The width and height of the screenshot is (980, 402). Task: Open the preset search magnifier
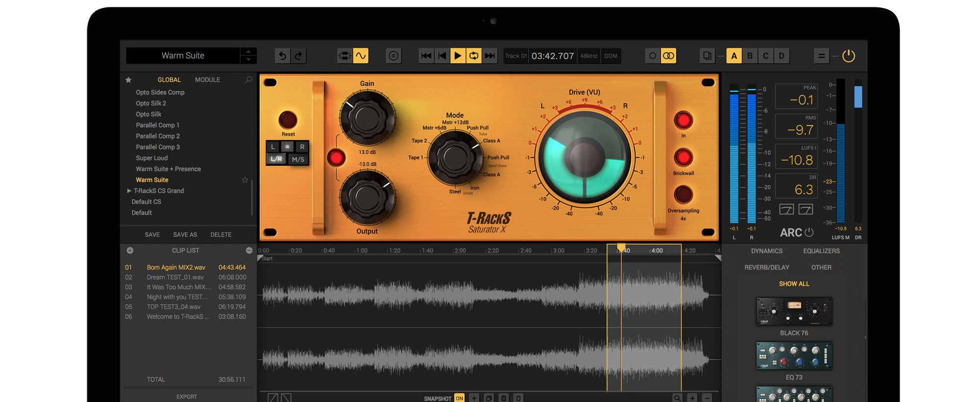click(248, 79)
